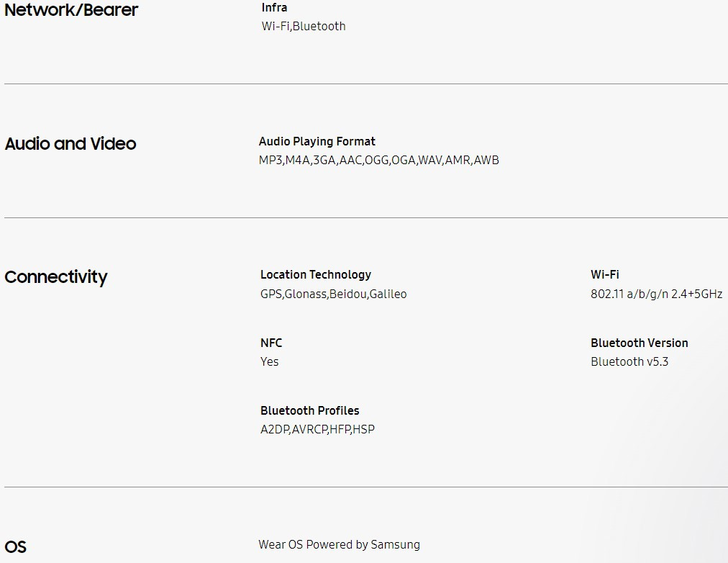Click the Connectivity section heading

click(56, 277)
